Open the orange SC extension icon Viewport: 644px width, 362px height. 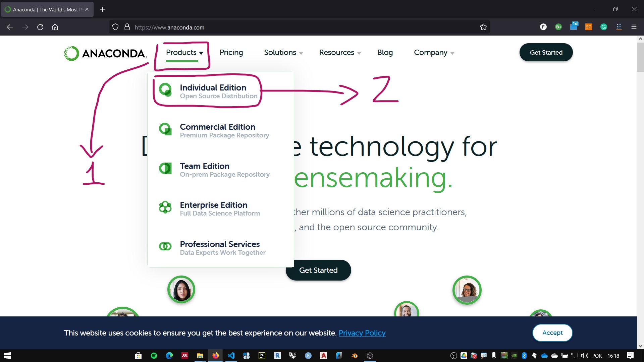coord(589,27)
